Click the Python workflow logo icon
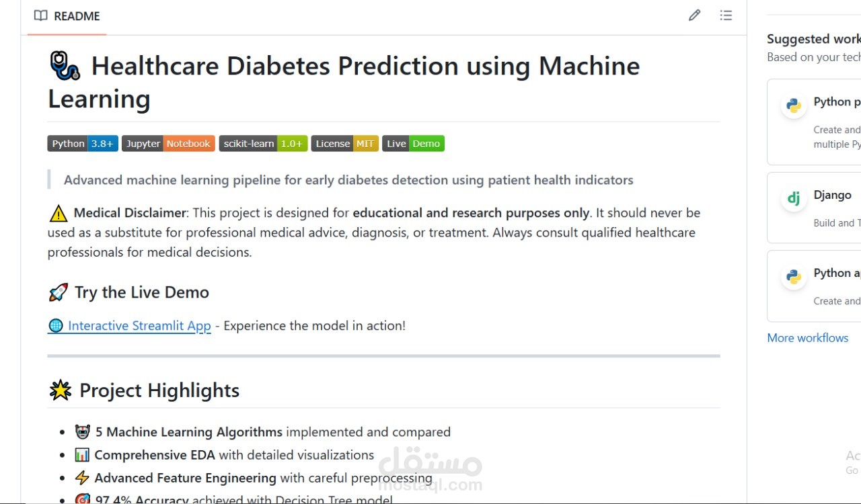Image resolution: width=861 pixels, height=504 pixels. click(x=794, y=106)
